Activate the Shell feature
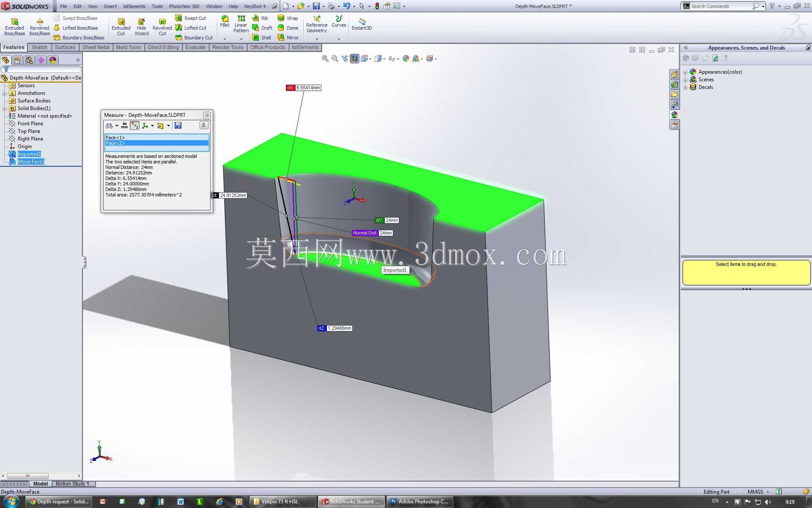 click(x=262, y=38)
